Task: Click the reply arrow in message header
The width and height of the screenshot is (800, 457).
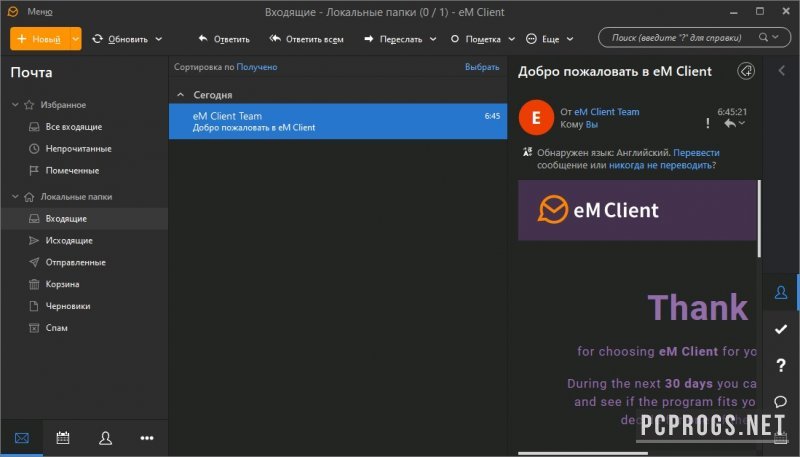Action: [x=730, y=123]
